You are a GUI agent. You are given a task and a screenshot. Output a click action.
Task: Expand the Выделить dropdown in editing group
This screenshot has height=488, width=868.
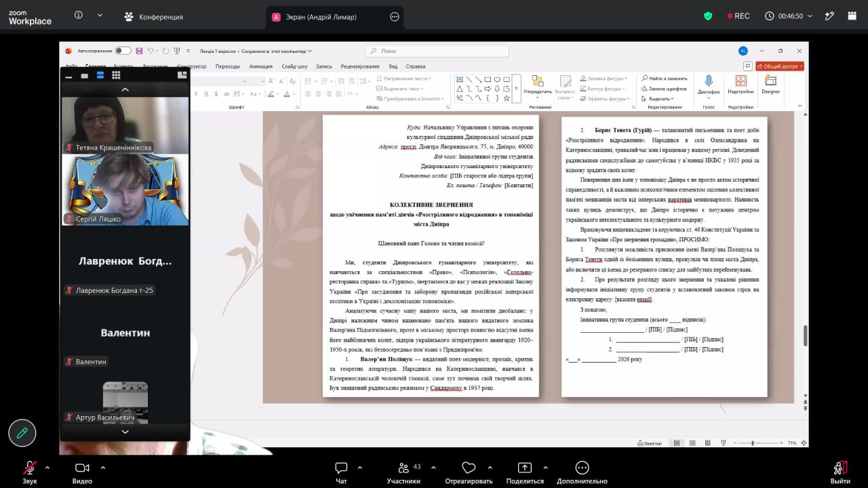click(662, 98)
